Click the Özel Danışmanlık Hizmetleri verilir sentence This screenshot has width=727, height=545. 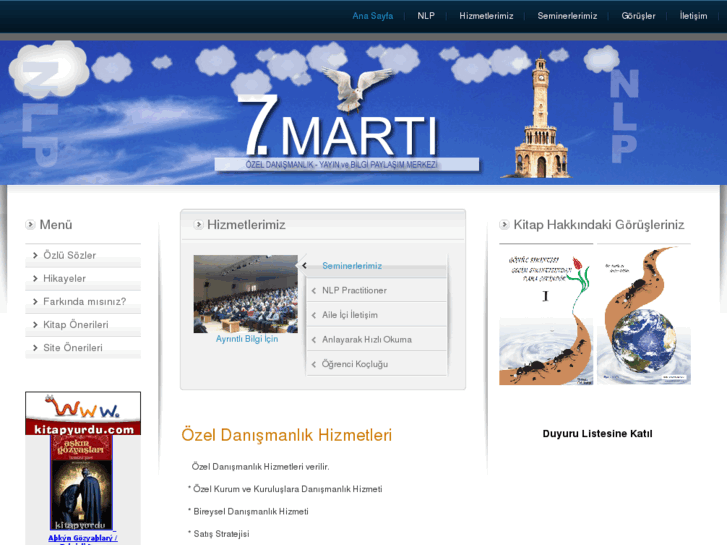[x=261, y=467]
